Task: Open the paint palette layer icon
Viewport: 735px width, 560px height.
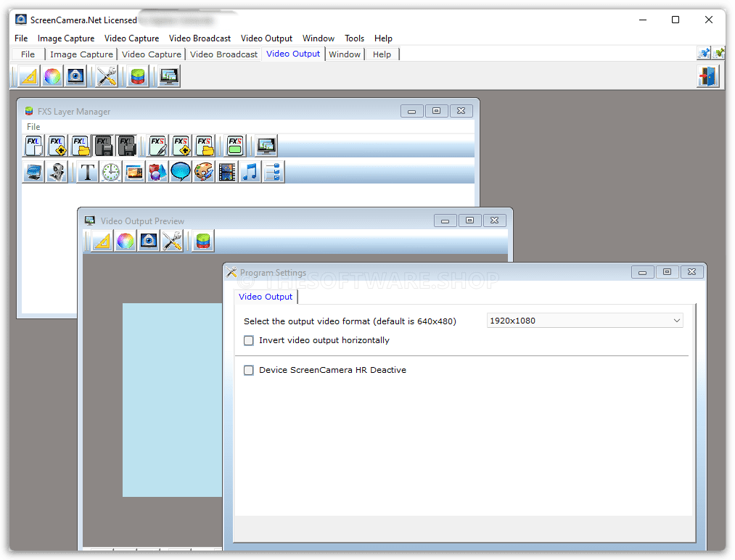Action: click(204, 172)
